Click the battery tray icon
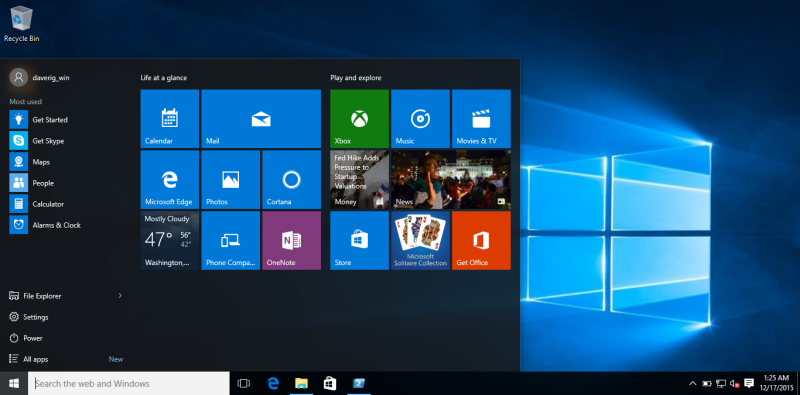 (x=707, y=383)
